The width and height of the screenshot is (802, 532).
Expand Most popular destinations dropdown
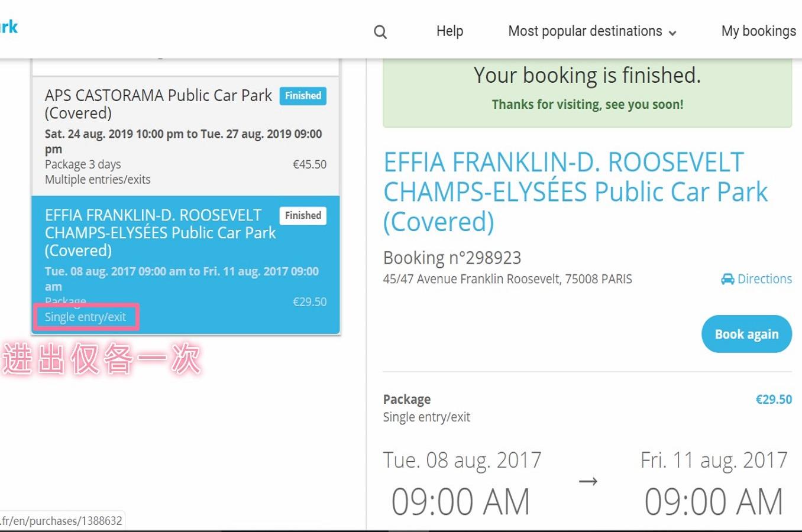click(592, 31)
